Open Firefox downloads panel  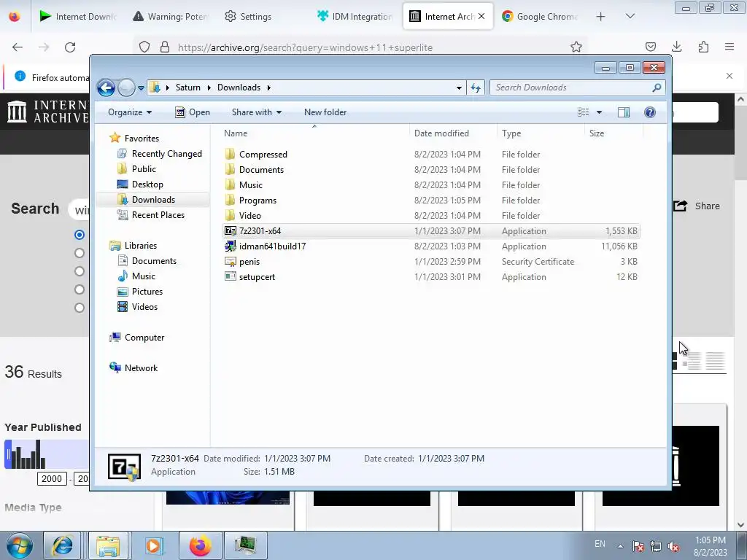[x=676, y=47]
